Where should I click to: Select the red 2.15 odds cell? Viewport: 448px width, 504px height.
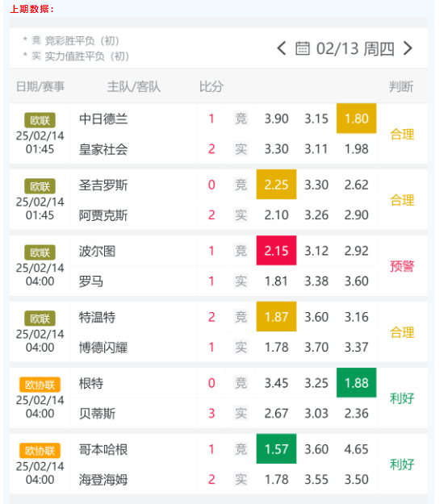click(276, 251)
